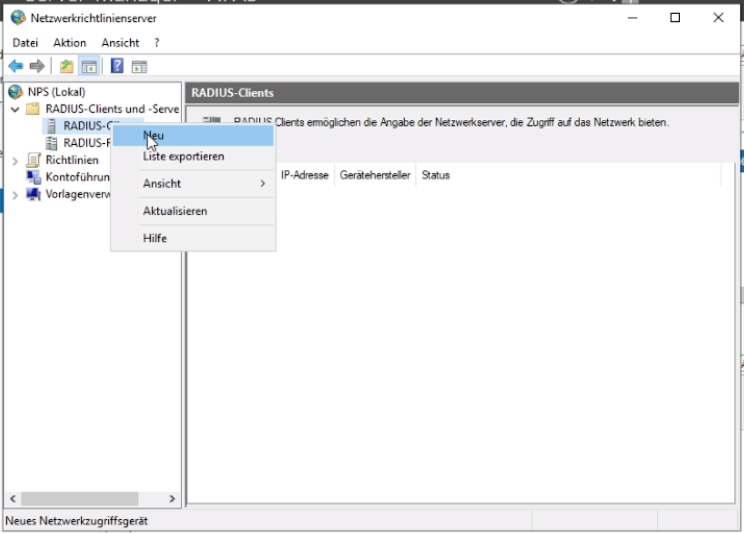744x533 pixels.
Task: Click tree pane scrollbar left arrow
Action: click(x=13, y=498)
